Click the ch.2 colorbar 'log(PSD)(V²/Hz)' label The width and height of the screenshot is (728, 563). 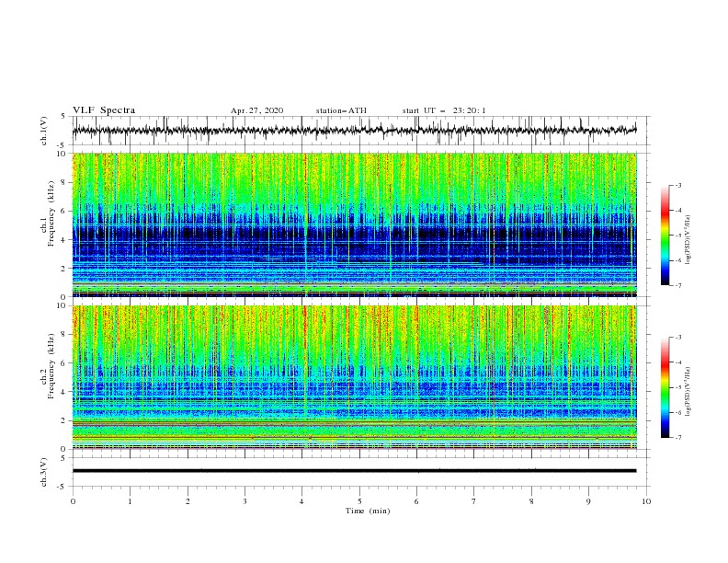pyautogui.click(x=688, y=391)
